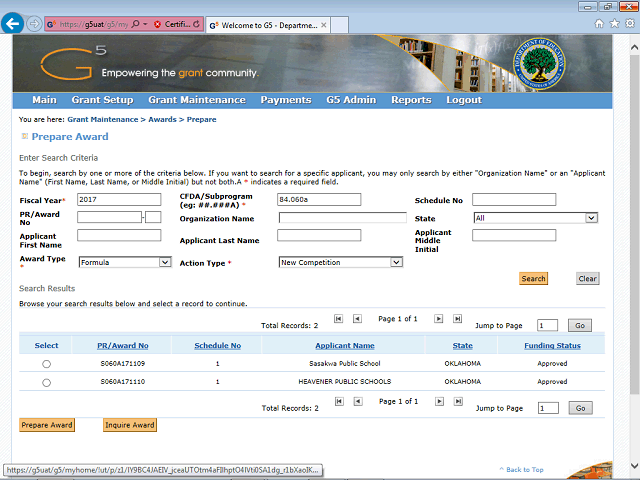The height and width of the screenshot is (480, 640).
Task: Jump to last page in upper pager
Action: 458,319
